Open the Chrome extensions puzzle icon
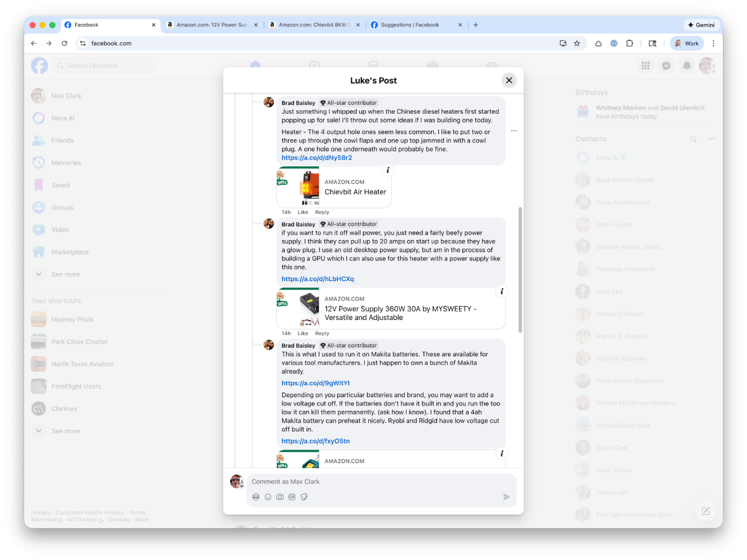 point(629,43)
